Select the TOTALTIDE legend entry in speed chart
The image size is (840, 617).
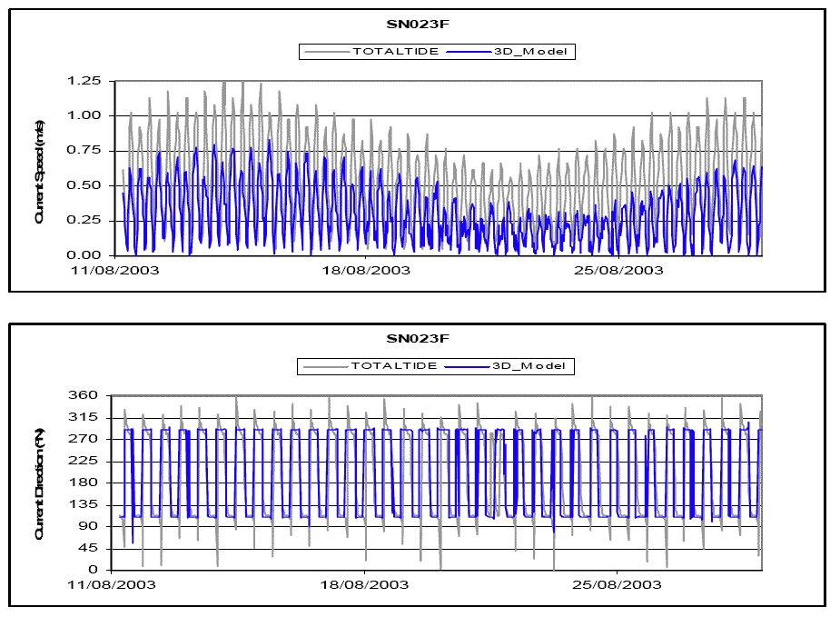pyautogui.click(x=395, y=52)
